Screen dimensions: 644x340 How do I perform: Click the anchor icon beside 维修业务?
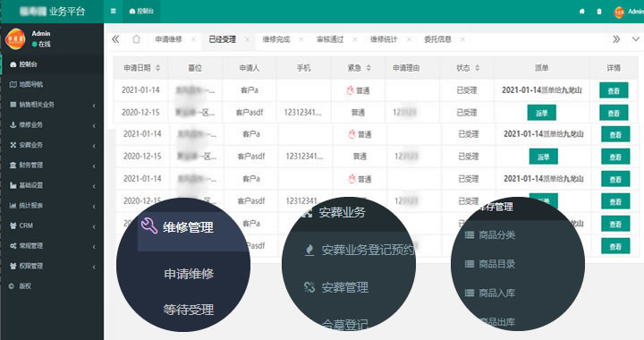tap(13, 125)
